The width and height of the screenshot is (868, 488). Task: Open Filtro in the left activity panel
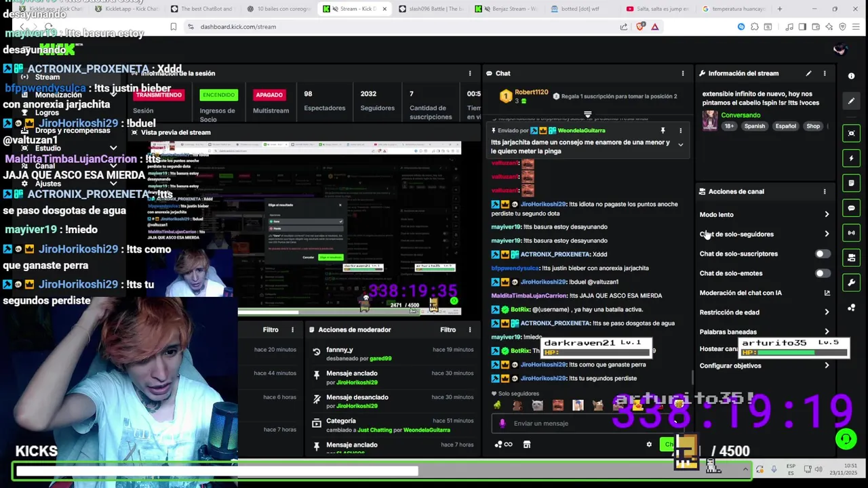pos(271,329)
